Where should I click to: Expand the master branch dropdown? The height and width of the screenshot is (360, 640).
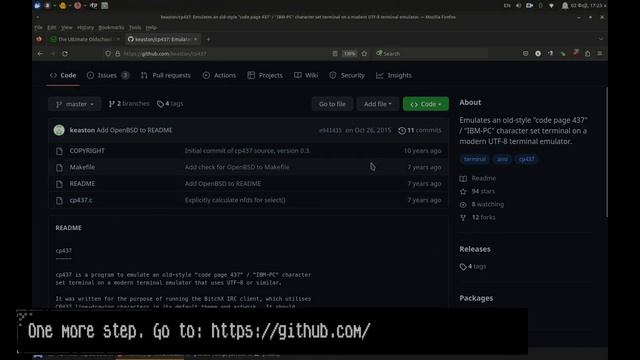click(75, 104)
